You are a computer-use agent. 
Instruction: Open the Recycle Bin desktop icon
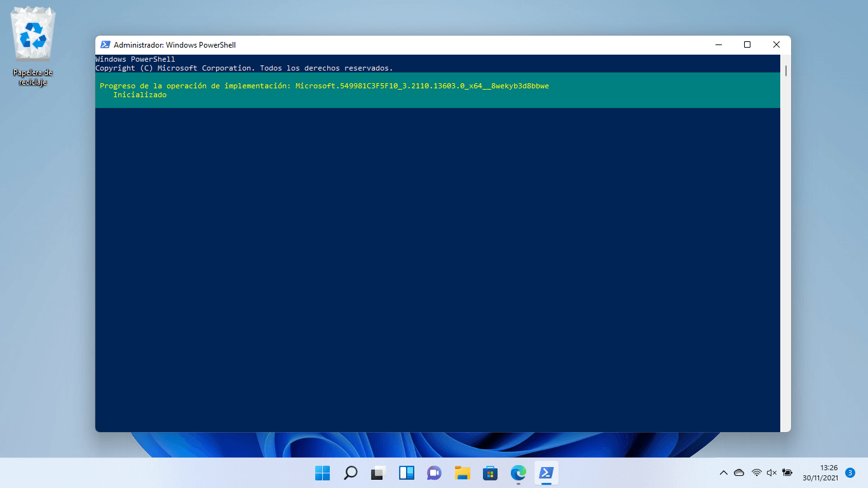tap(33, 47)
